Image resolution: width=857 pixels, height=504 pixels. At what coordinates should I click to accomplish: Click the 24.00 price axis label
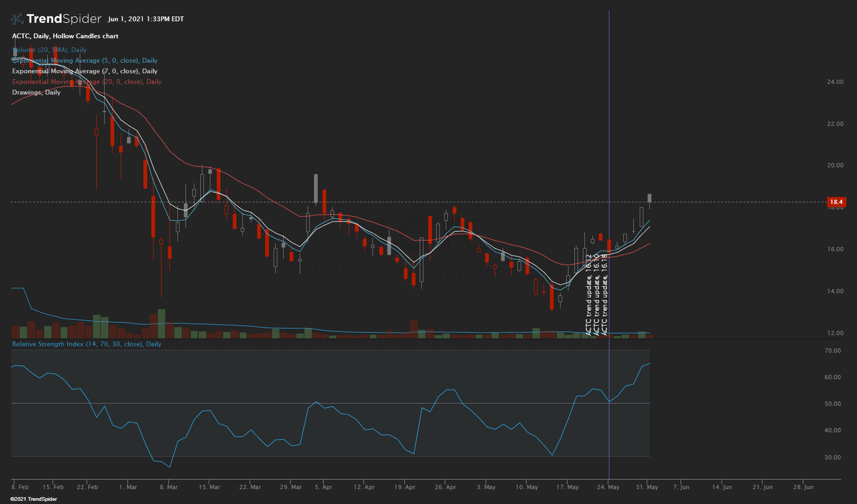point(835,82)
